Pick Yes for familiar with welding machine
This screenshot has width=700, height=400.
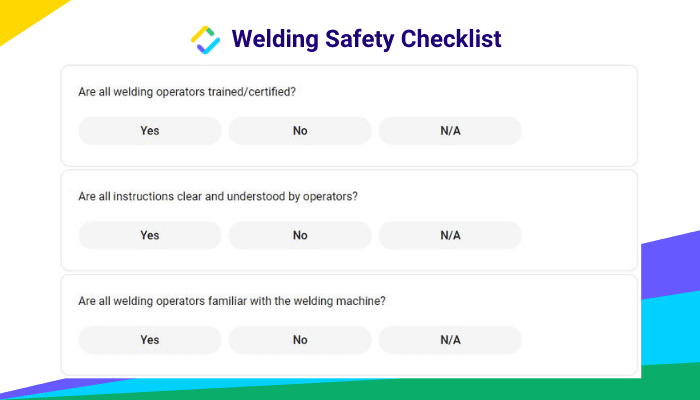pos(150,340)
